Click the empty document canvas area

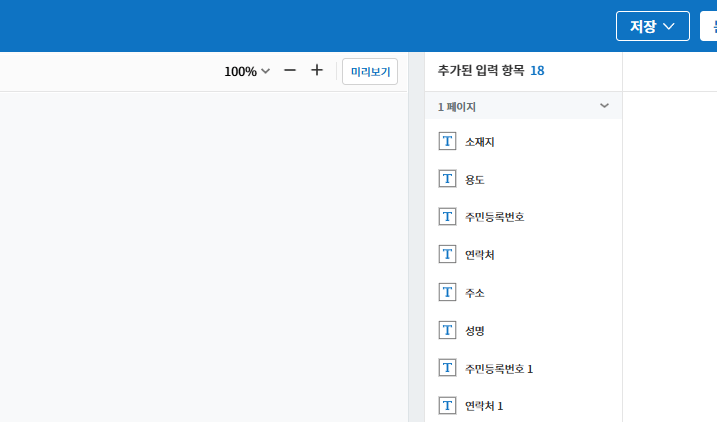click(200, 250)
